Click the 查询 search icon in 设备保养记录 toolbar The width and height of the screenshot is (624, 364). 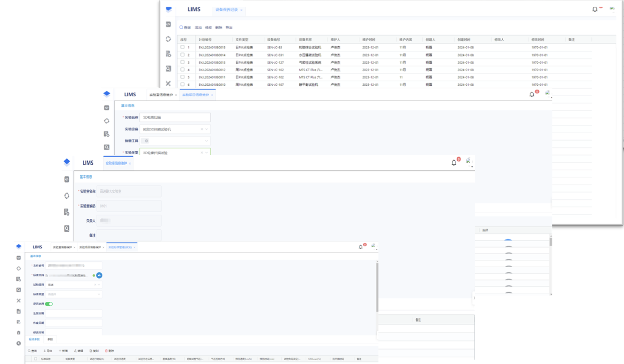181,27
